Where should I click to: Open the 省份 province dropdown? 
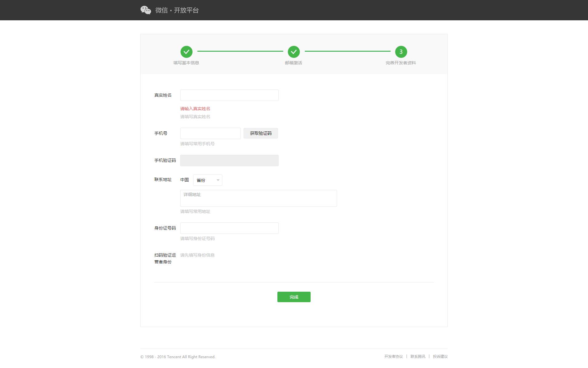click(208, 180)
